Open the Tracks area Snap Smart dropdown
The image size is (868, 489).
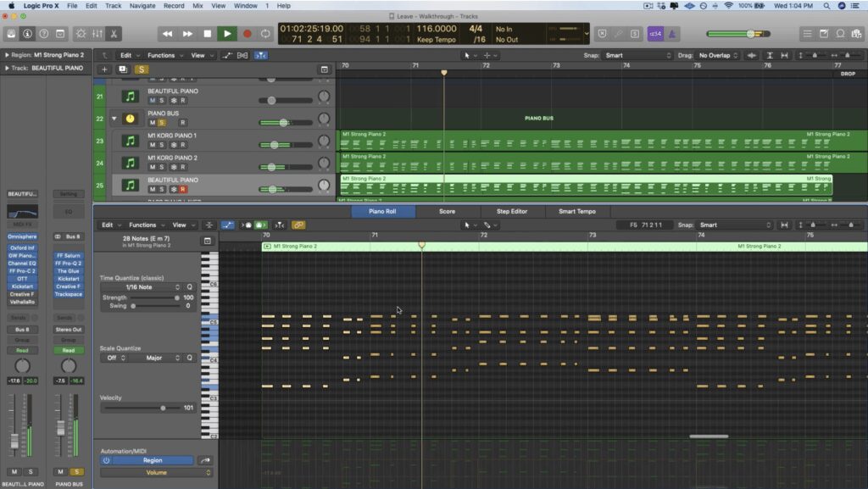(x=638, y=55)
